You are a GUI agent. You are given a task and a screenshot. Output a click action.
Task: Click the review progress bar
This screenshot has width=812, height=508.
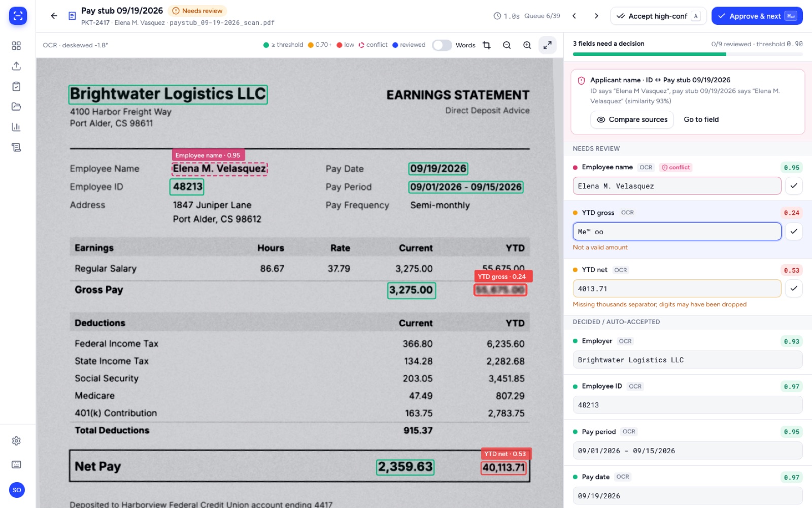pyautogui.click(x=688, y=54)
